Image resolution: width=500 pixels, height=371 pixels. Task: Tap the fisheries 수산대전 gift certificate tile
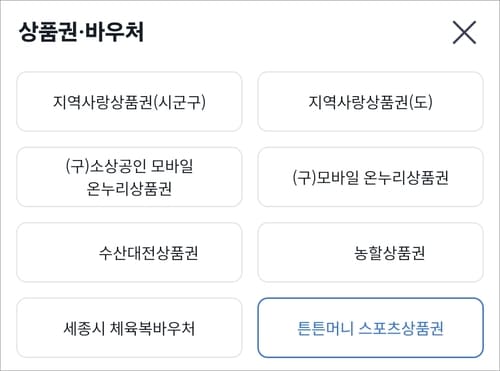tap(129, 253)
